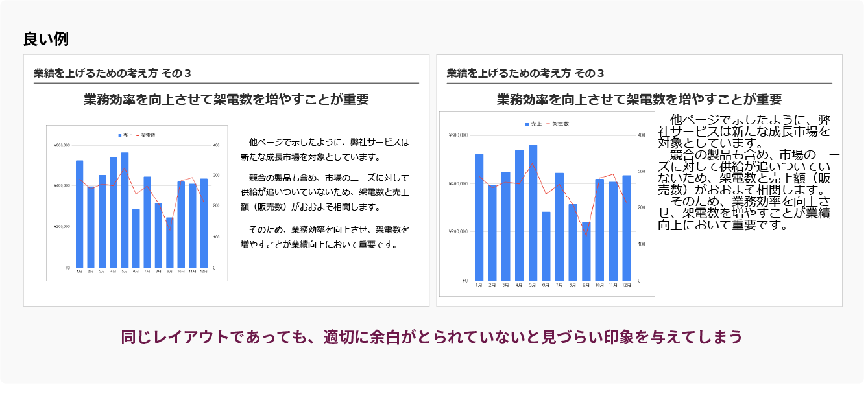Select the left slide's 業績を上げるための考え方 title
The image size is (868, 394).
(x=112, y=73)
